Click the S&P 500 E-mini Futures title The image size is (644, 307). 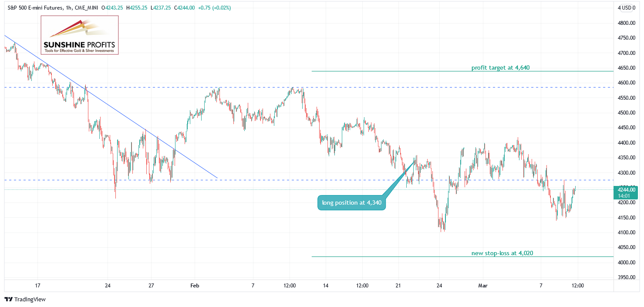pyautogui.click(x=33, y=8)
